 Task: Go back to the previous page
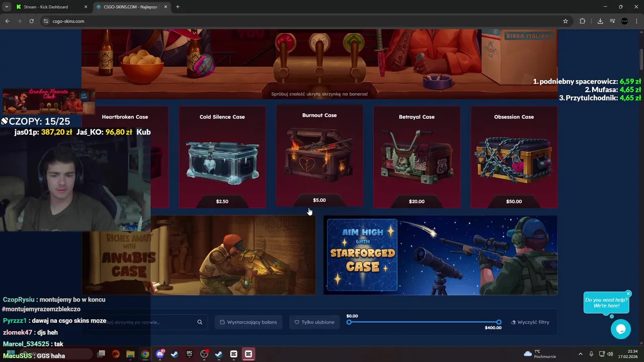(x=7, y=21)
